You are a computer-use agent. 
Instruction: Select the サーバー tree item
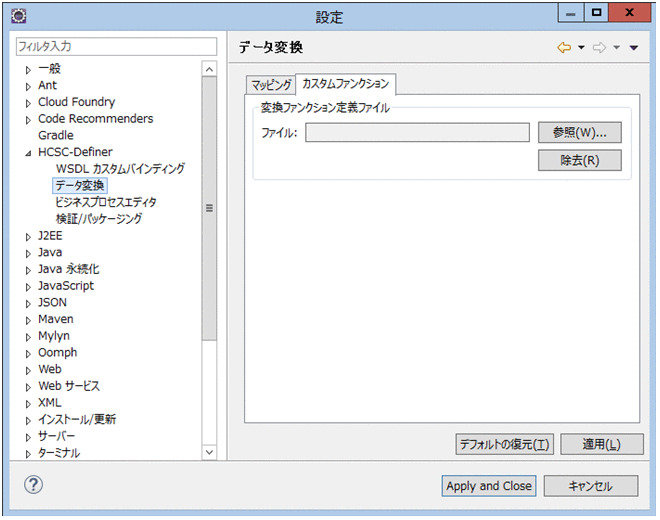click(56, 436)
